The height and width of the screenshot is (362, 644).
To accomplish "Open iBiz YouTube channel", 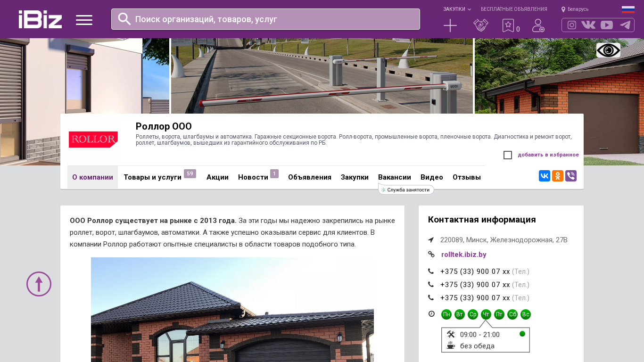I will click(607, 25).
